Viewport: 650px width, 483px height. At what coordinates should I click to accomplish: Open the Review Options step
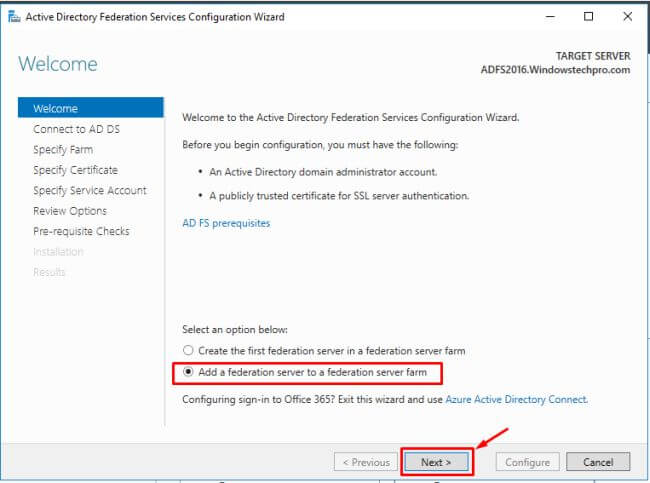(x=70, y=211)
